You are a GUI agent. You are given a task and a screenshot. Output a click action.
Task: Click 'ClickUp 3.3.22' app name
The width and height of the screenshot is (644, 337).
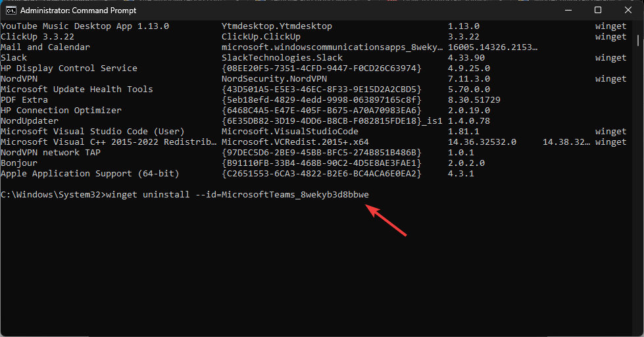(37, 37)
